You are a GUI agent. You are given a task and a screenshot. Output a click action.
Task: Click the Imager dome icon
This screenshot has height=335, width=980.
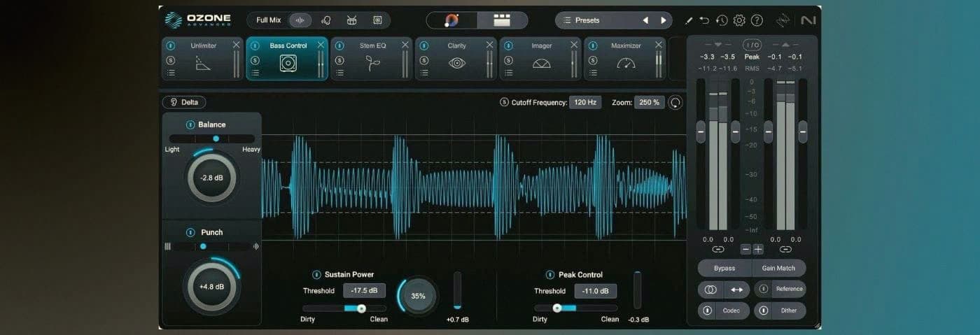tap(541, 64)
